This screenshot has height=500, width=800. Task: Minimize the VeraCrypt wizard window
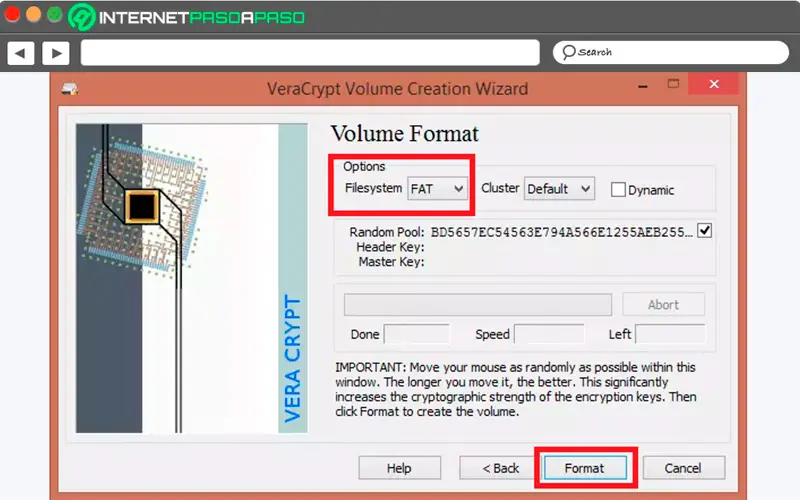click(643, 87)
